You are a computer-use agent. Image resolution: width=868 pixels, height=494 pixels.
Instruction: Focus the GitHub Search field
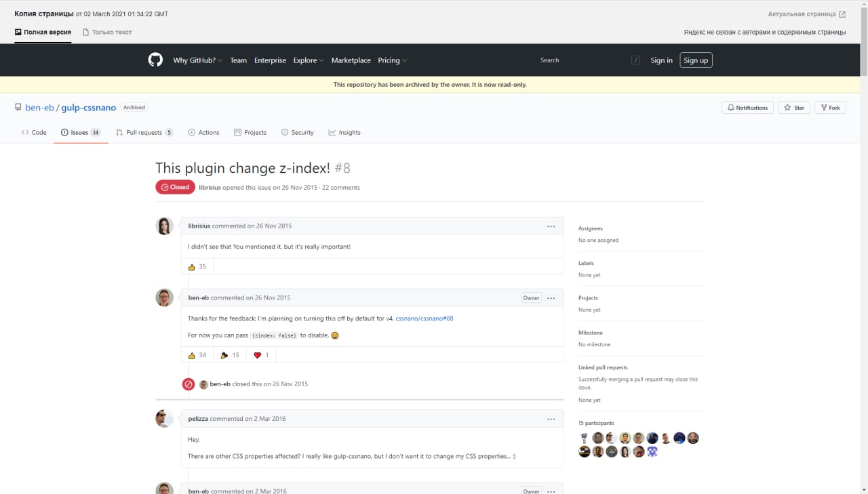590,60
